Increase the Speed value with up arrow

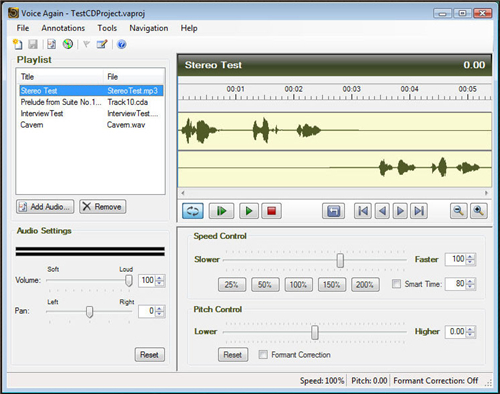470,256
